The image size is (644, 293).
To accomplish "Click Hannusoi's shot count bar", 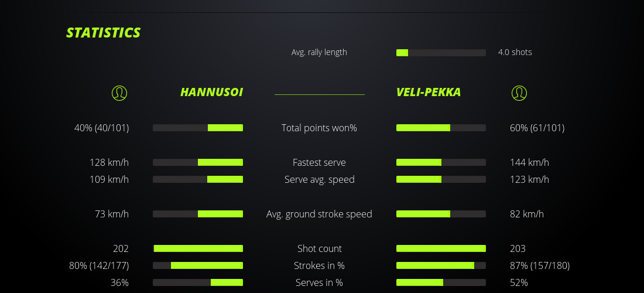I will pyautogui.click(x=198, y=248).
